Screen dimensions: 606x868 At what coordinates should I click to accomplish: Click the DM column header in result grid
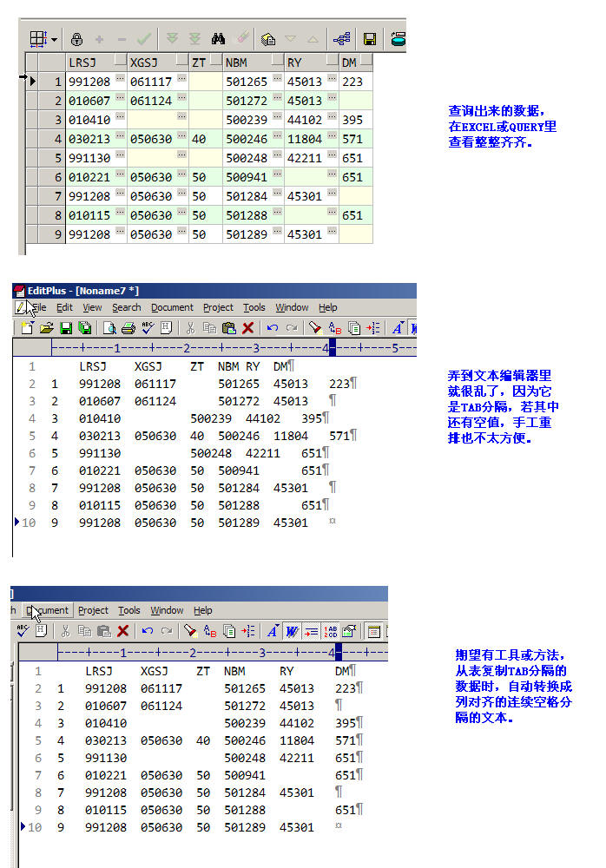pos(356,62)
